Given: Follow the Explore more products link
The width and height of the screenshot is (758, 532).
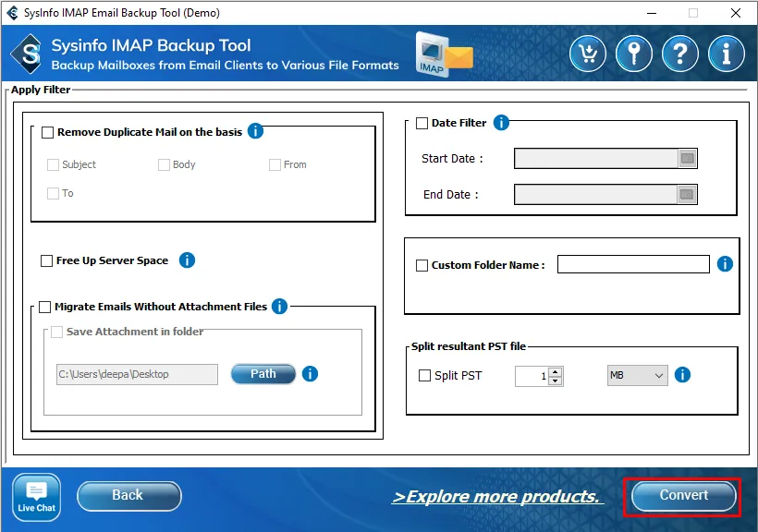Looking at the screenshot, I should coord(497,497).
